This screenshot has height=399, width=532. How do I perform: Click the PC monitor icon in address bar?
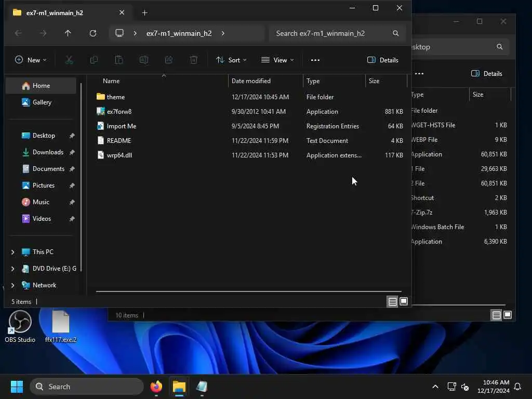click(x=119, y=33)
